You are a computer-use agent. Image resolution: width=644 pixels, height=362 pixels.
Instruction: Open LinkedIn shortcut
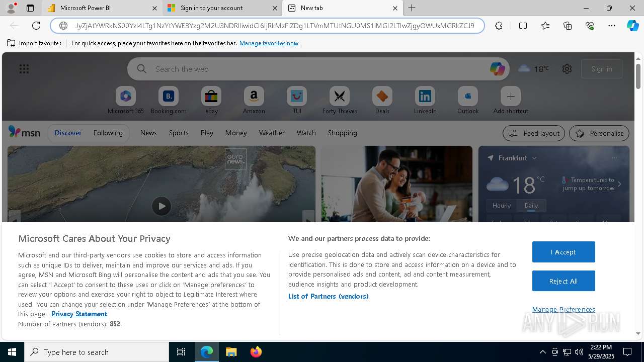[425, 101]
